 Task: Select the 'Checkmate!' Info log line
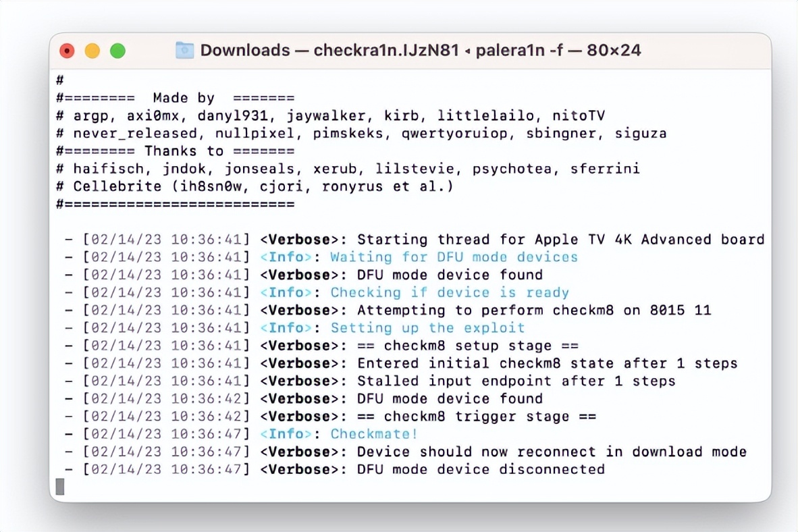click(x=373, y=434)
